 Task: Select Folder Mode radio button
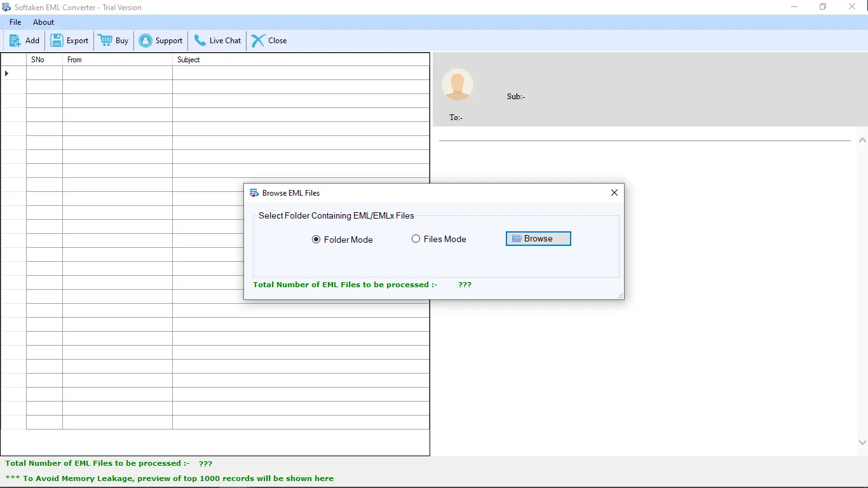point(316,240)
